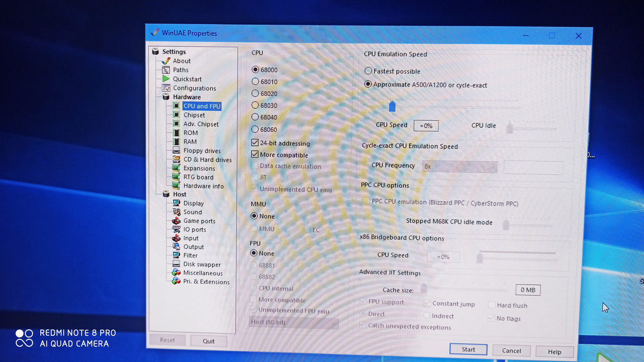Click the Display monitor icon
The width and height of the screenshot is (644, 362).
176,203
